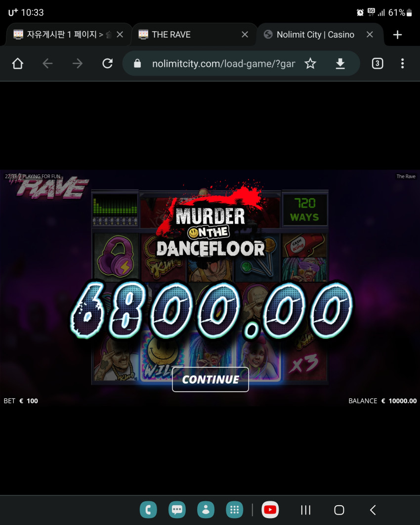
Task: Tap the alarm status icon
Action: point(360,13)
